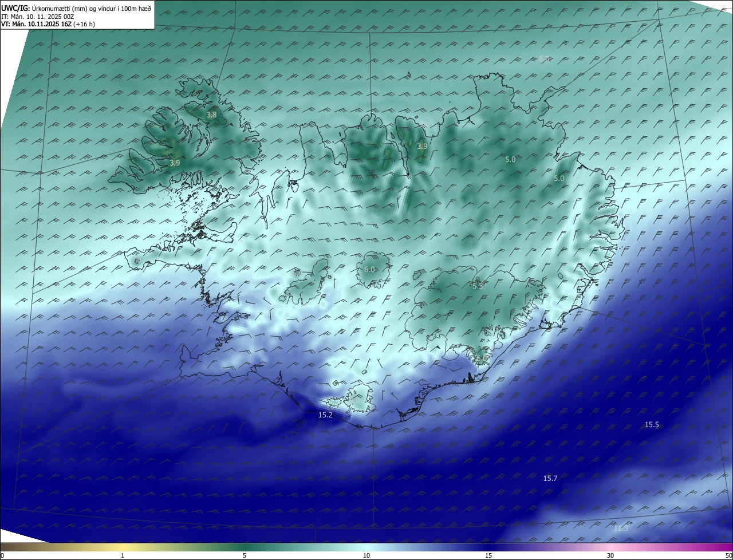Viewport: 733px width, 560px height.
Task: Click the 3.9 value label in north Iceland
Action: coord(422,147)
